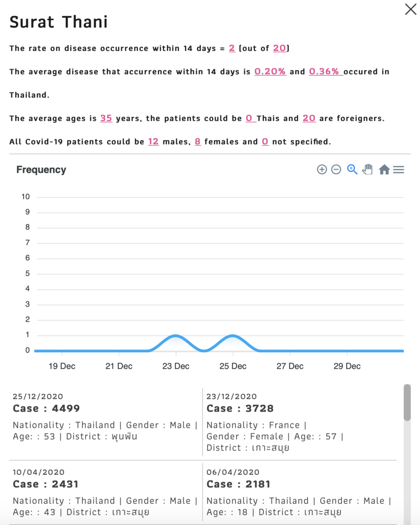Image resolution: width=420 pixels, height=525 pixels.
Task: Click the 20 foreigners count link
Action: [x=309, y=118]
